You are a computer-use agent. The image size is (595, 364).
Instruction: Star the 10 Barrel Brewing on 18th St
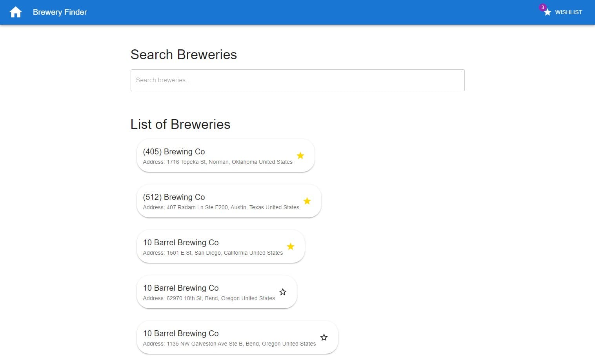(283, 292)
